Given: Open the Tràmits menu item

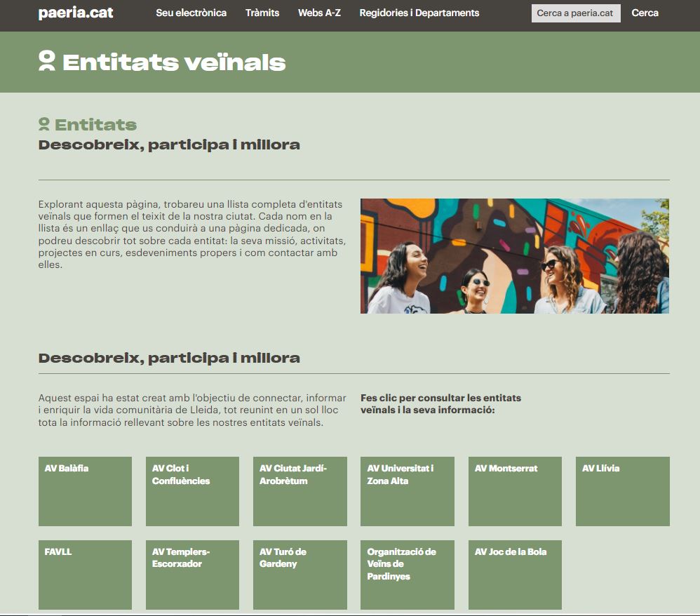Looking at the screenshot, I should (262, 13).
